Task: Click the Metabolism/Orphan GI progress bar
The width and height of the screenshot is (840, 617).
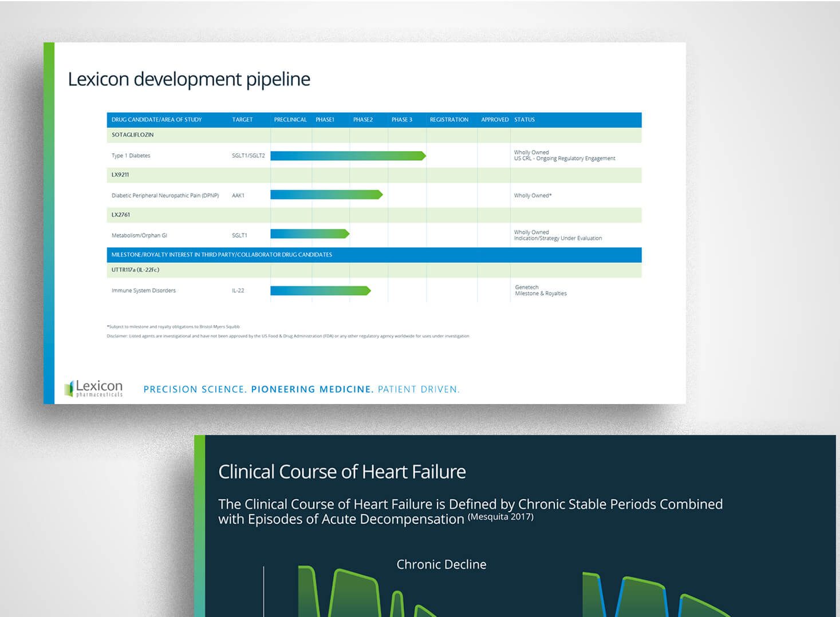Action: click(310, 234)
